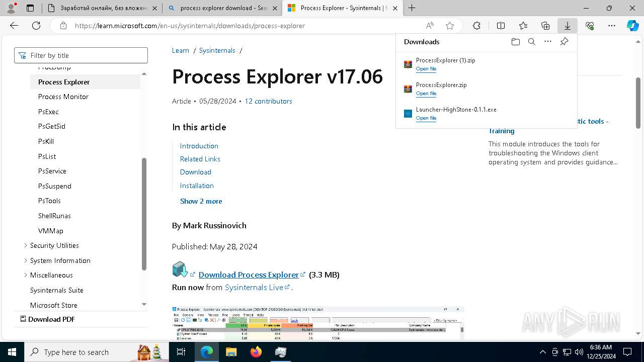Viewport: 644px width, 362px height.
Task: Open File Explorer from taskbar
Action: pos(231,352)
